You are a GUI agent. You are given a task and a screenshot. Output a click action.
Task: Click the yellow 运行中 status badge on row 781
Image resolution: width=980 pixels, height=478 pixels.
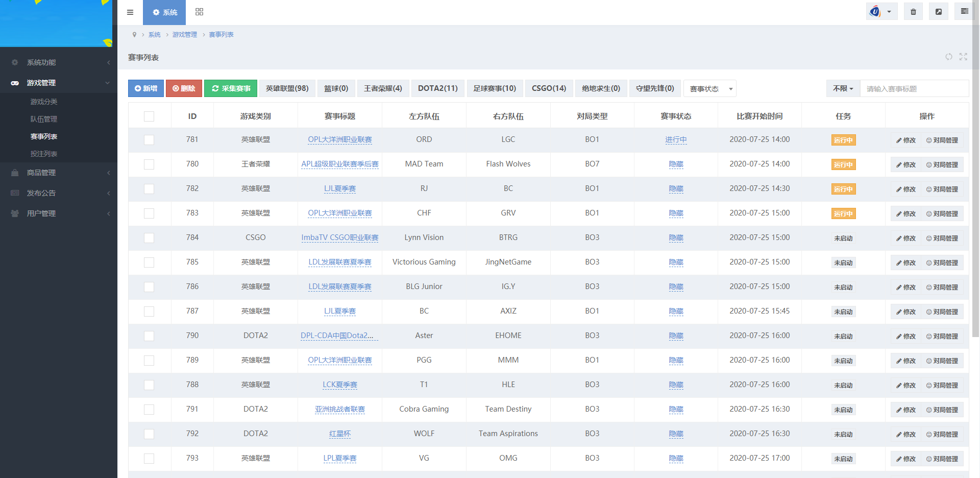843,140
